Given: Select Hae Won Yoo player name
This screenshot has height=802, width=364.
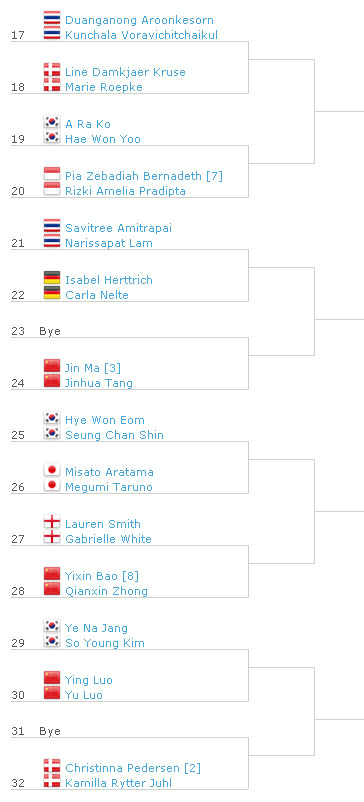Looking at the screenshot, I should click(x=103, y=139).
